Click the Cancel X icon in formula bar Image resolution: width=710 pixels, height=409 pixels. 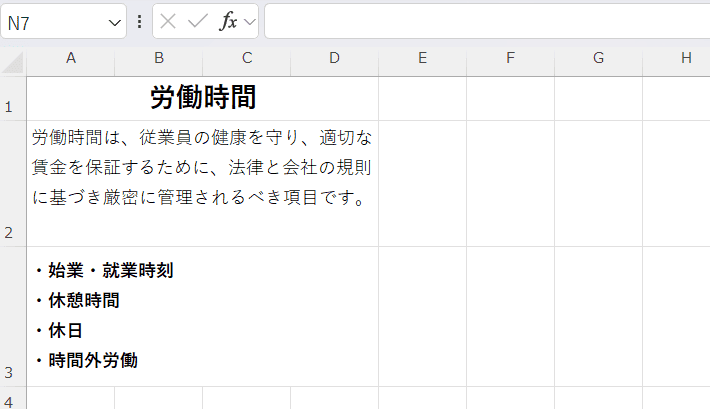pos(169,22)
